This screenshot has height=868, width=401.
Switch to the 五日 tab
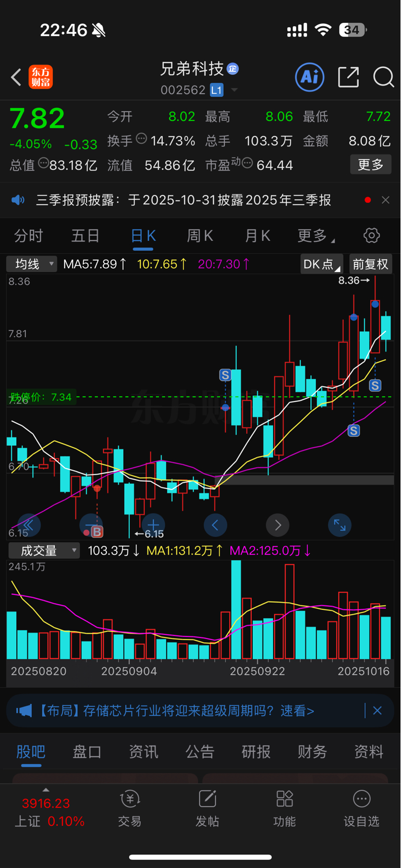pos(86,236)
